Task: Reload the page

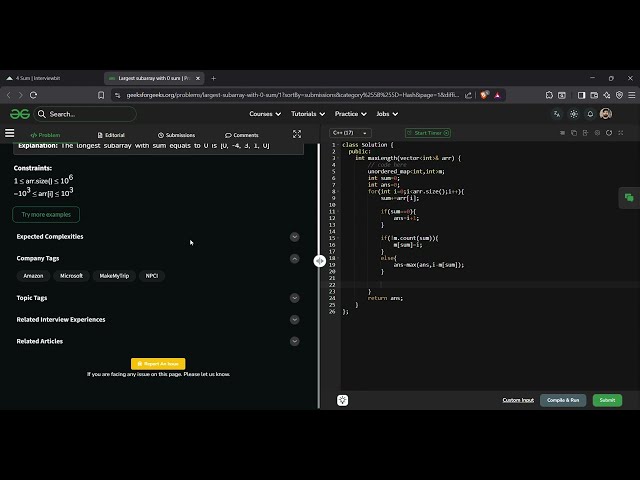Action: coord(33,95)
